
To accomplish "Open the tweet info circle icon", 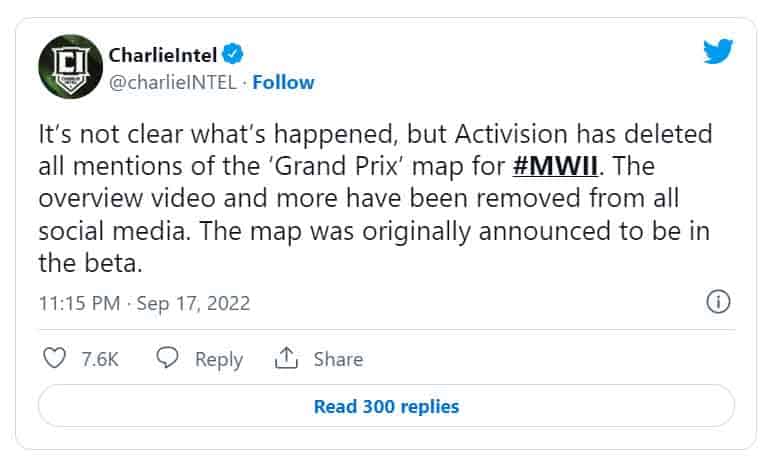I will [718, 302].
